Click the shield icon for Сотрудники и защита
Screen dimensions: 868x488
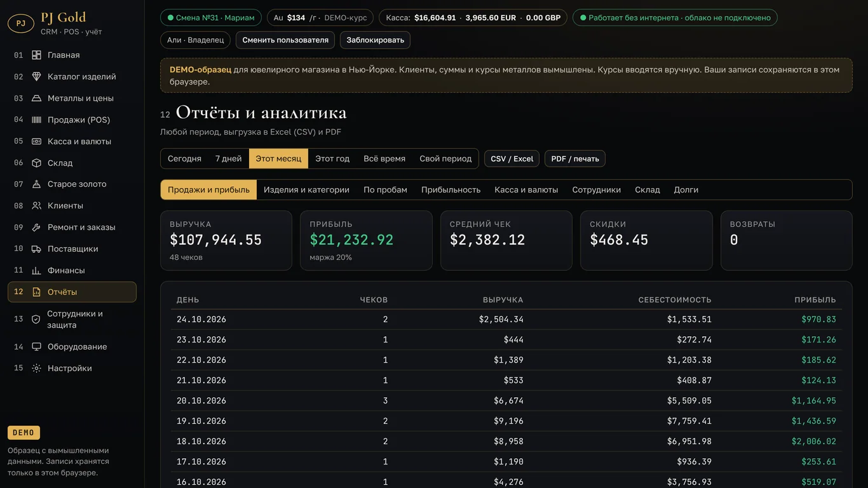(x=36, y=320)
